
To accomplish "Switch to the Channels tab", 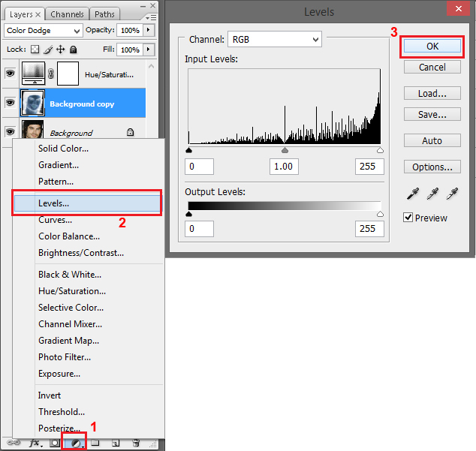I will click(67, 14).
